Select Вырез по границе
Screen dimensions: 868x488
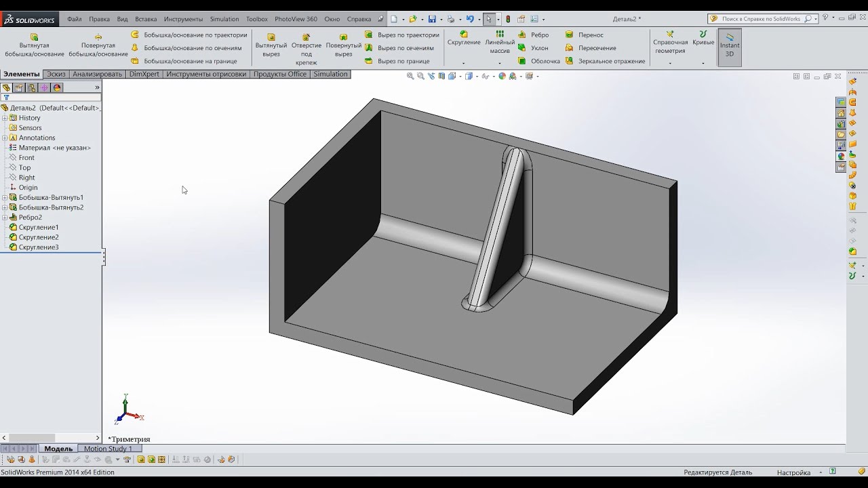point(397,61)
